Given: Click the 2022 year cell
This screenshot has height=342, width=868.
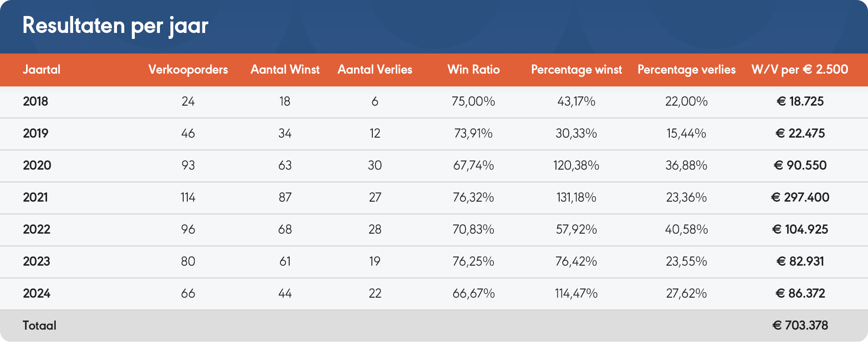Looking at the screenshot, I should click(x=37, y=230).
